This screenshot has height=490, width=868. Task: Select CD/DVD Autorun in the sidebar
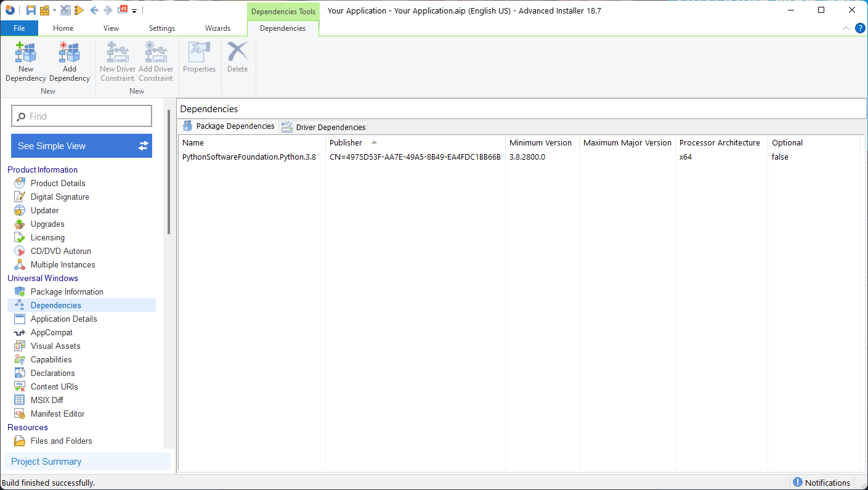[60, 251]
